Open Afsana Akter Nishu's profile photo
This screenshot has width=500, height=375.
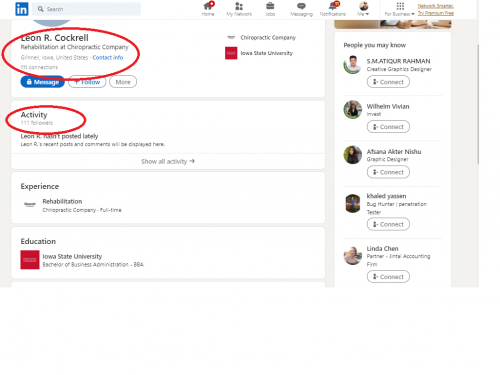(x=353, y=155)
